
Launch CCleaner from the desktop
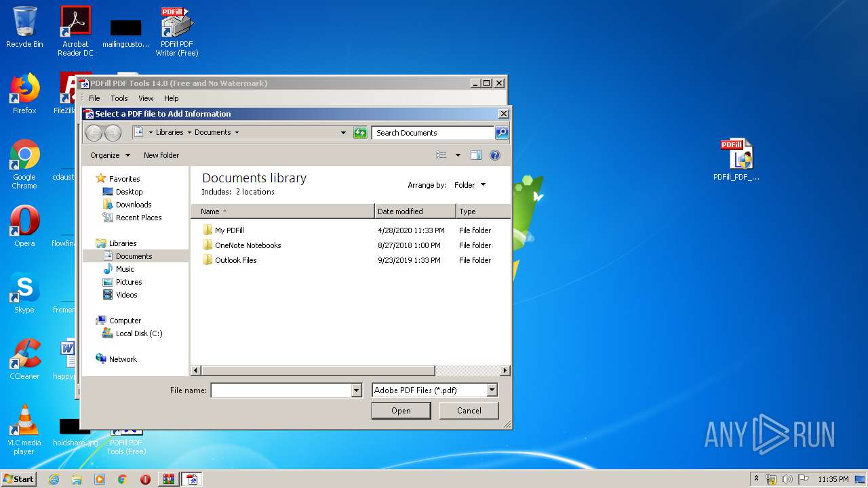[24, 360]
